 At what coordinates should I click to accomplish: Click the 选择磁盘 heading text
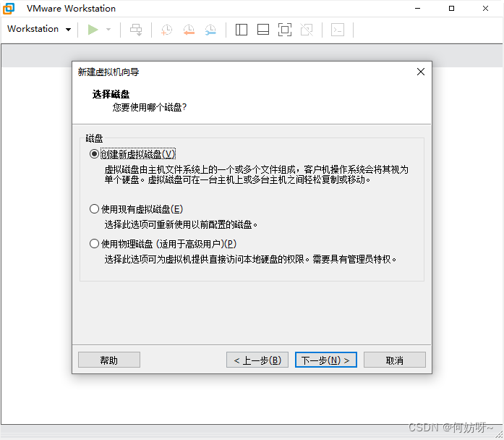pos(111,94)
